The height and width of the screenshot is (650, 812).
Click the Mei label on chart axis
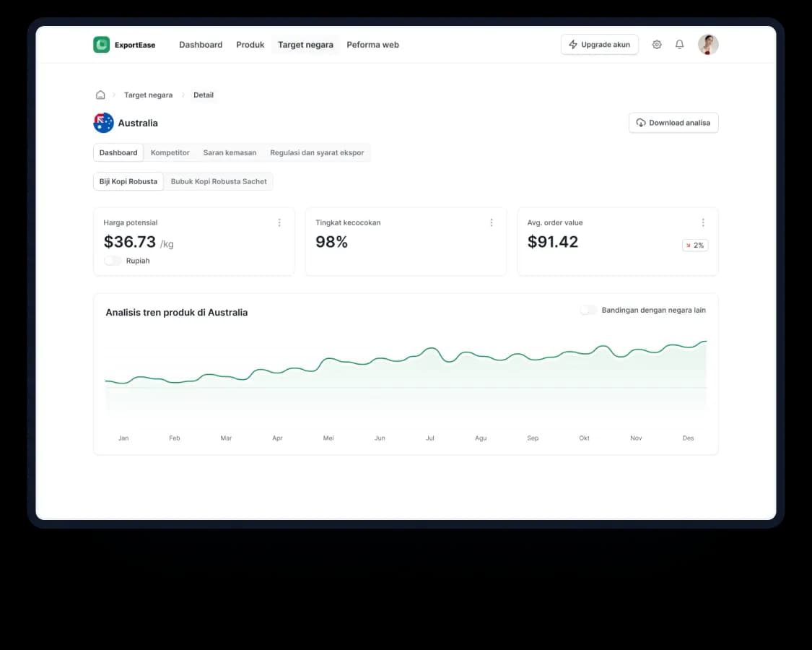coord(328,438)
